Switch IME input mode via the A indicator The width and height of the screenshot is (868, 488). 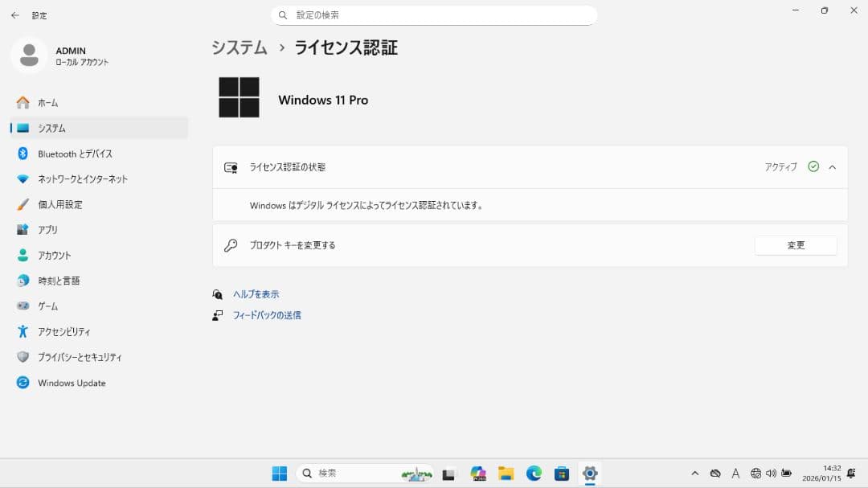[x=736, y=474]
